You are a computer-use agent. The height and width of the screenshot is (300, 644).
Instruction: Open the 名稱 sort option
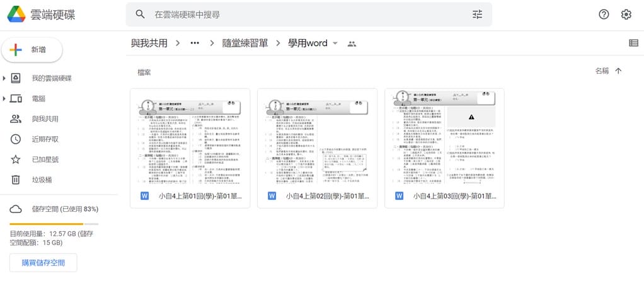coord(602,71)
